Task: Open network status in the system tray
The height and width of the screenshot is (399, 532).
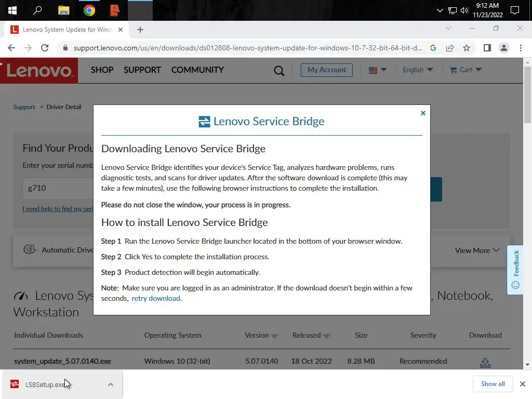Action: tap(453, 10)
